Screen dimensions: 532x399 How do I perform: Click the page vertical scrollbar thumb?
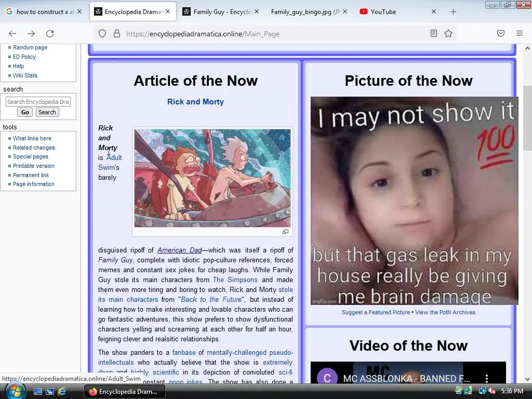coord(527,118)
